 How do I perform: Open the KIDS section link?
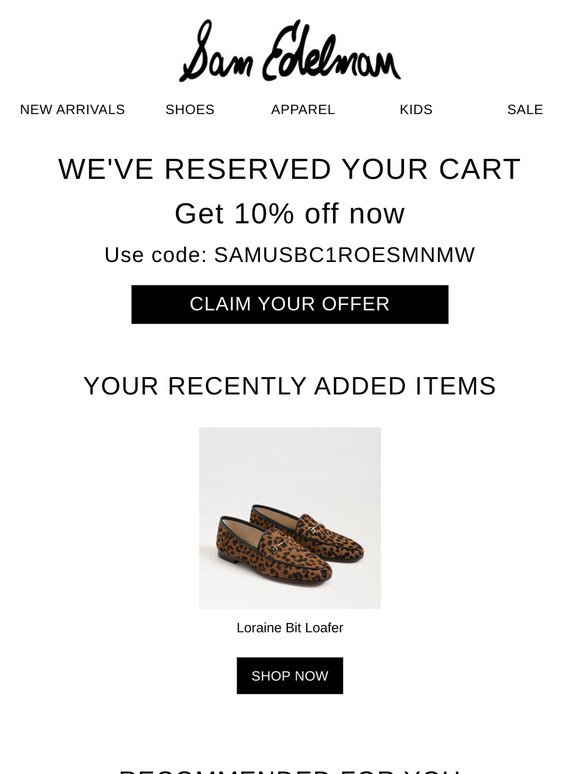[416, 110]
